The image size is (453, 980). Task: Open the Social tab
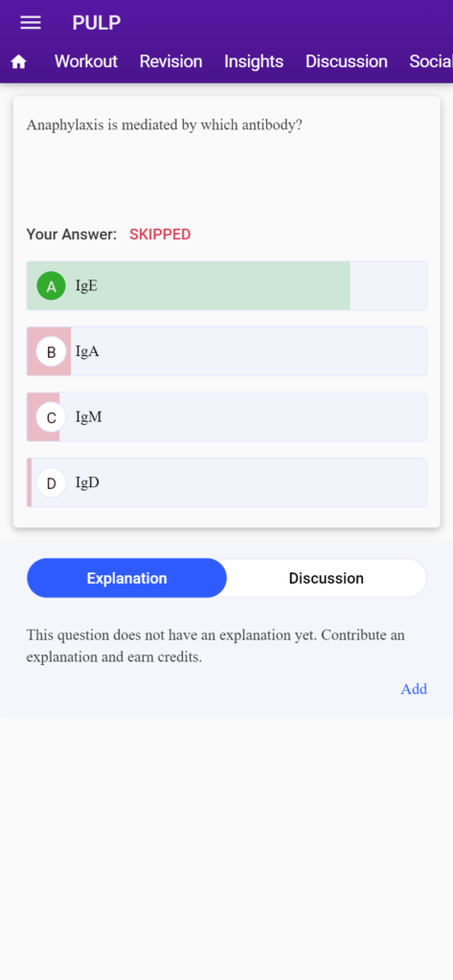[431, 61]
